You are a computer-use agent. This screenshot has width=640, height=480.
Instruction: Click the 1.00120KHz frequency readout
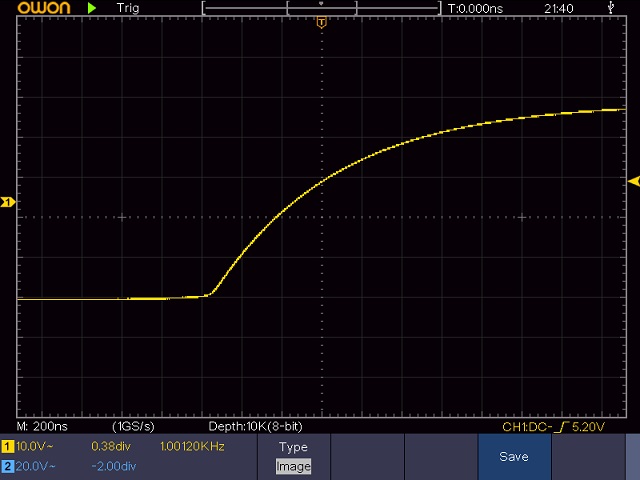(192, 446)
